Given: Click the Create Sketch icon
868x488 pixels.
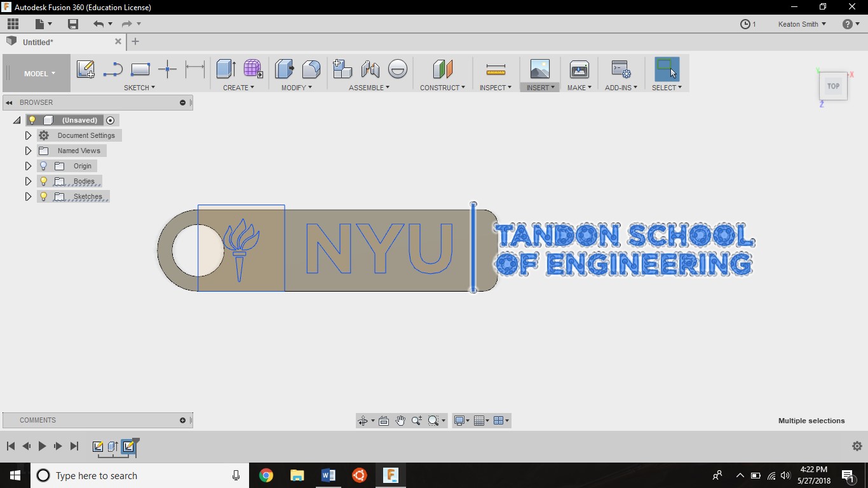Looking at the screenshot, I should (x=85, y=69).
